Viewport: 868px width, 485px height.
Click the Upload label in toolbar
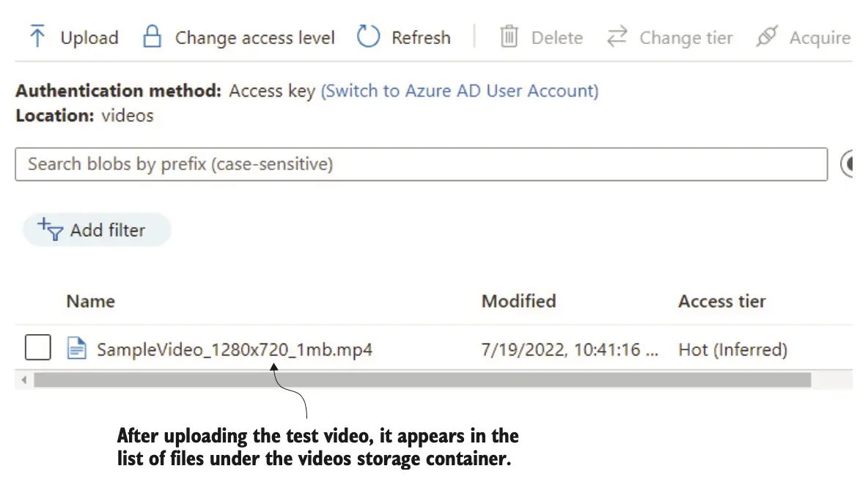tap(89, 37)
